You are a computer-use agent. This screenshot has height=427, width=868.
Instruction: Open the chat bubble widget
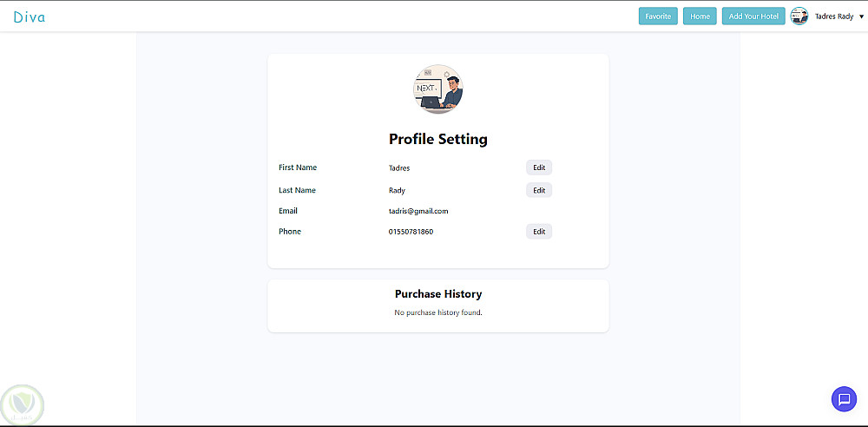844,399
